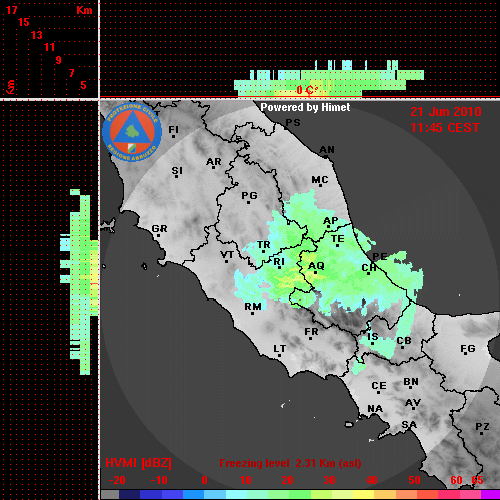Select the IS city label

[372, 337]
